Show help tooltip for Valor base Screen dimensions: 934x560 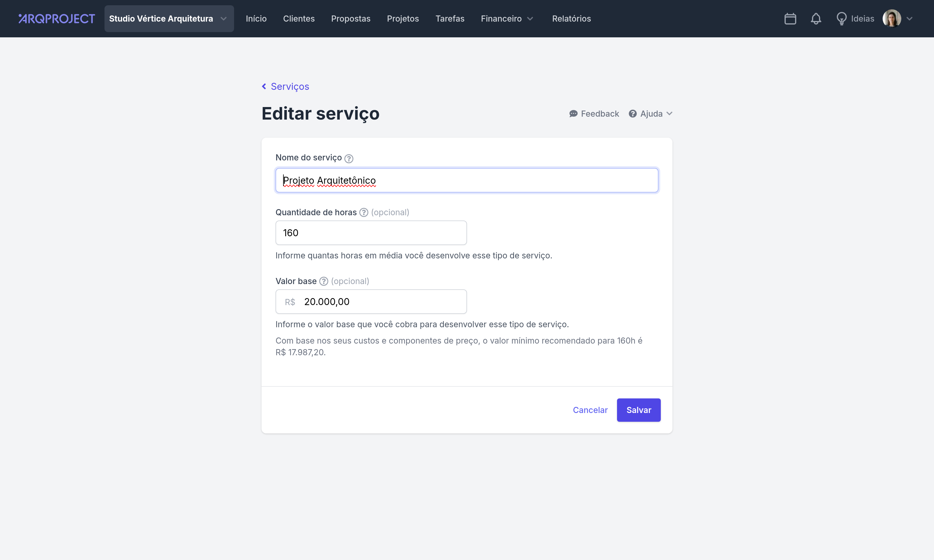[323, 281]
